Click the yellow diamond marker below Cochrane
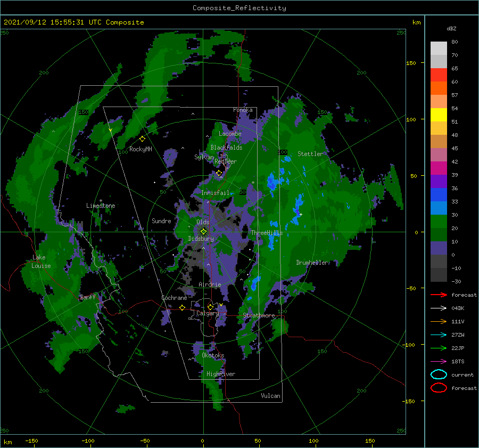 (183, 307)
